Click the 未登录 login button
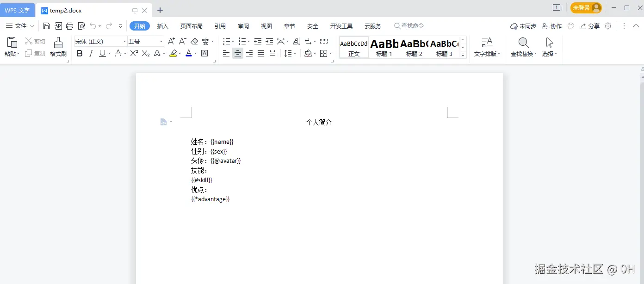 pos(586,8)
